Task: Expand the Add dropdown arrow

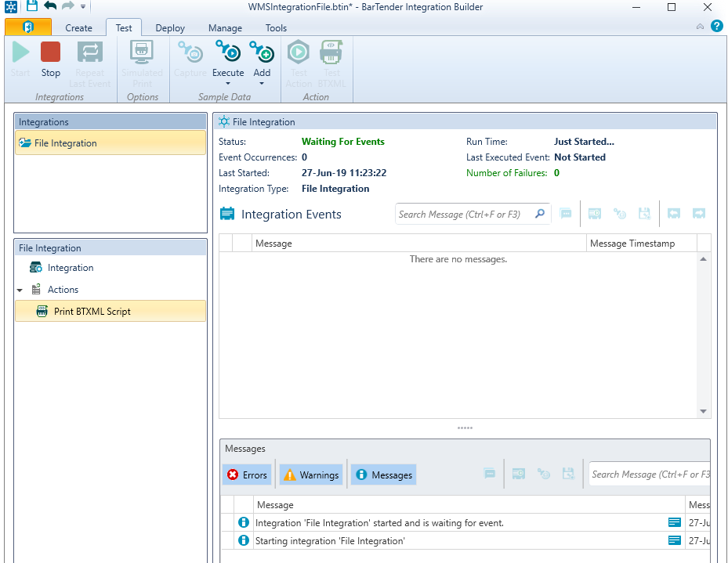Action: coord(262,84)
